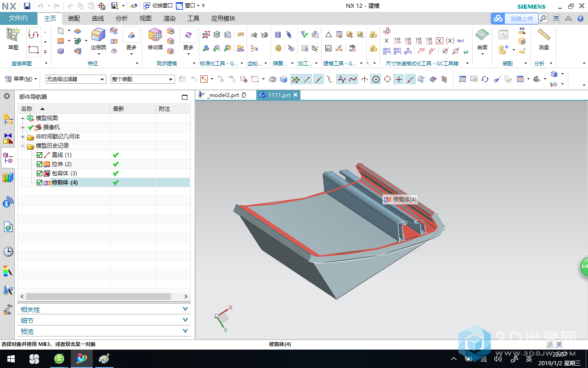Image resolution: width=588 pixels, height=368 pixels.
Task: Click the arc center snap point icon
Action: coord(376,79)
